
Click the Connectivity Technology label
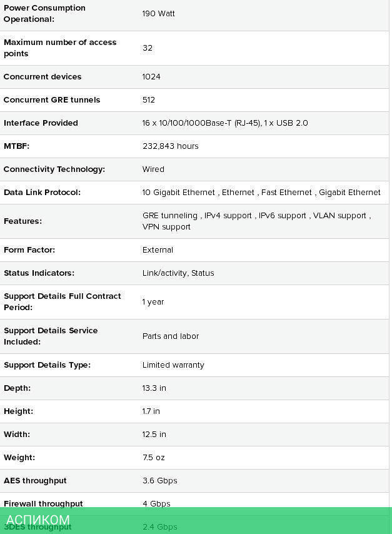click(x=54, y=169)
